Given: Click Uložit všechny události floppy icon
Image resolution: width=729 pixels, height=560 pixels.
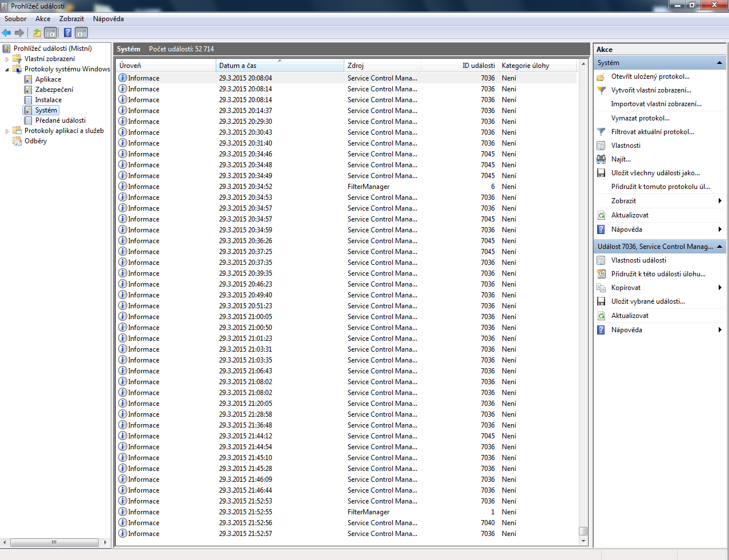Looking at the screenshot, I should (601, 173).
